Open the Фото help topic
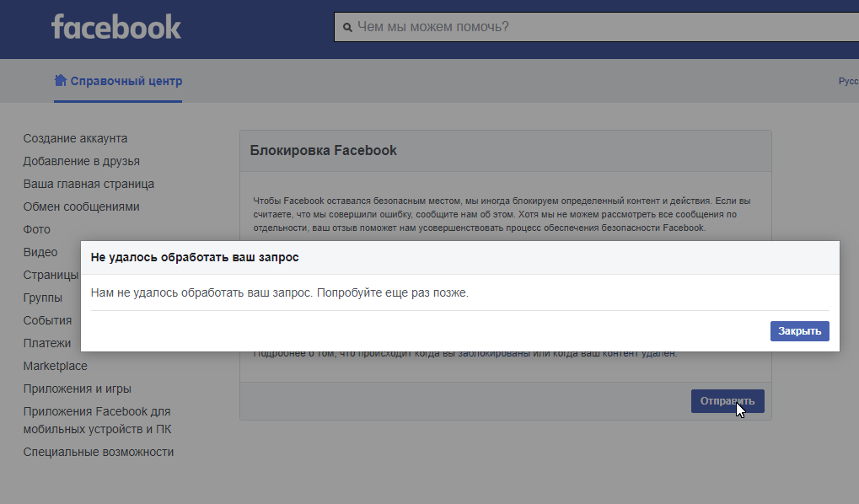This screenshot has height=504, width=859. [x=37, y=229]
